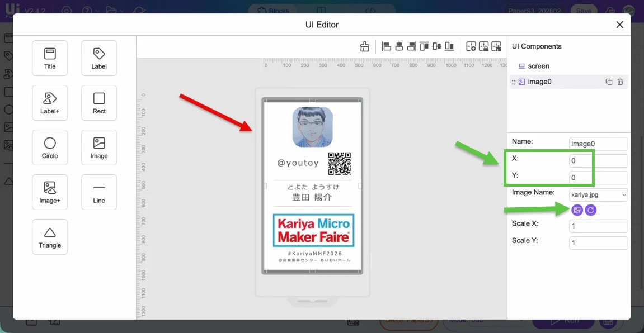The width and height of the screenshot is (644, 333).
Task: Click the drag handle beside image0
Action: coord(514,82)
